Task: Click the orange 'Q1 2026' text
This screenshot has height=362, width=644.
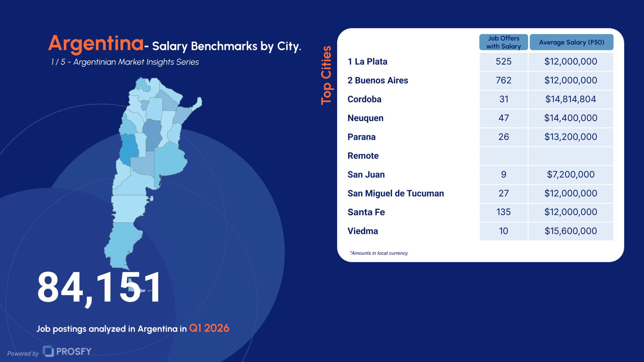Action: 209,328
